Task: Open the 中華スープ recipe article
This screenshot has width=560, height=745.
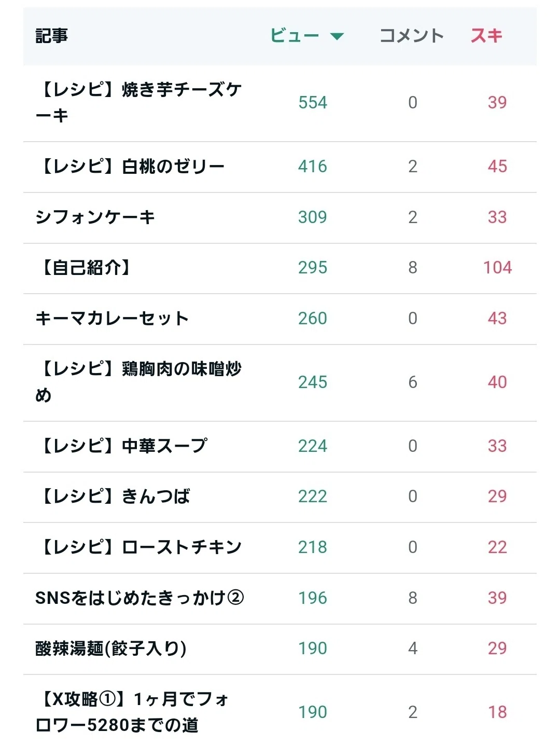Action: 121,446
